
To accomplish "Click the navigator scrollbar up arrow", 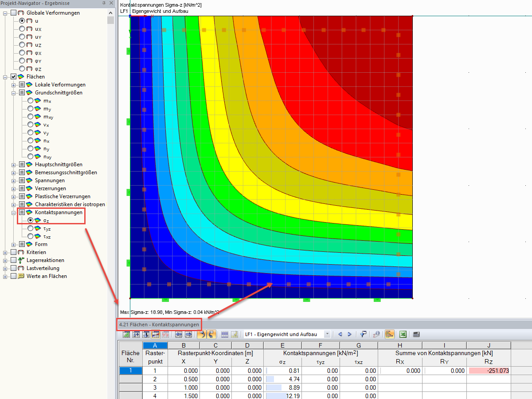I will (111, 12).
